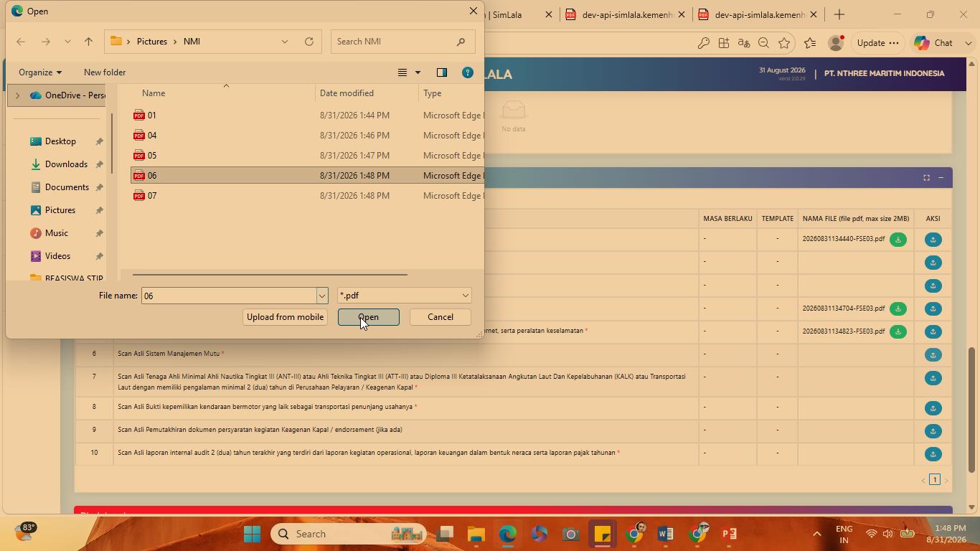Open the Organize menu

[x=40, y=72]
